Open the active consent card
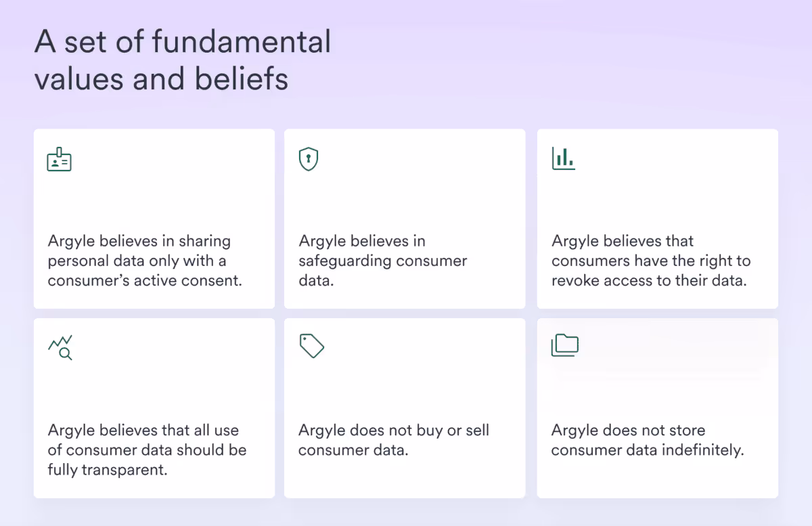Viewport: 812px width, 526px height. tap(154, 219)
